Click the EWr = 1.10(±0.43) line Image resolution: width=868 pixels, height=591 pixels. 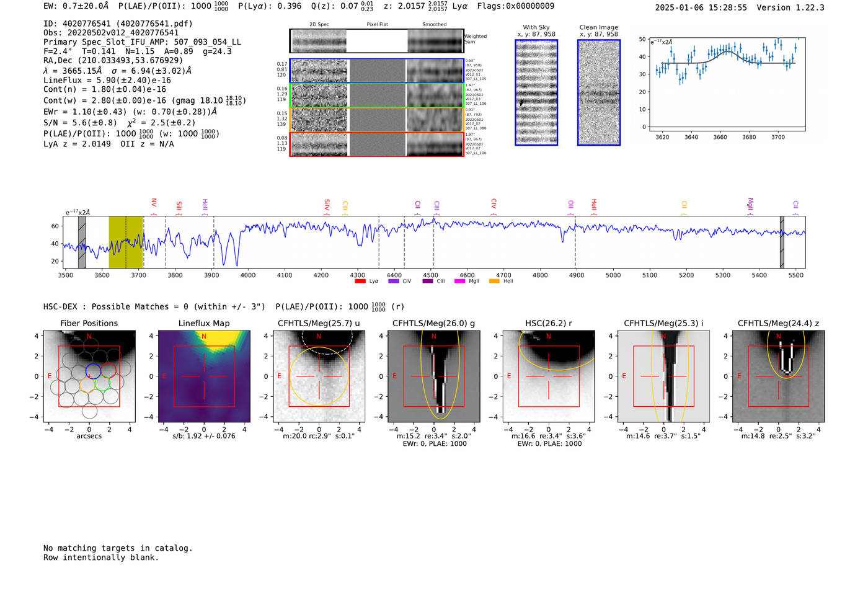pyautogui.click(x=130, y=112)
